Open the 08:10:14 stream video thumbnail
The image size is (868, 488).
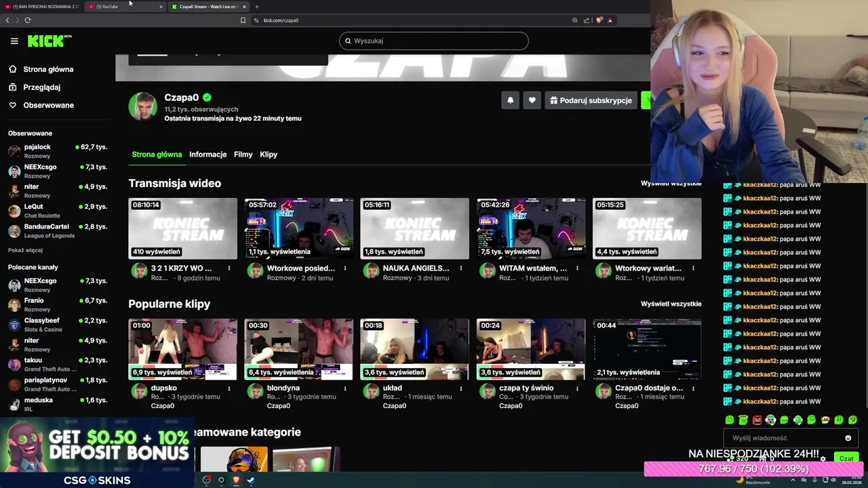point(183,228)
